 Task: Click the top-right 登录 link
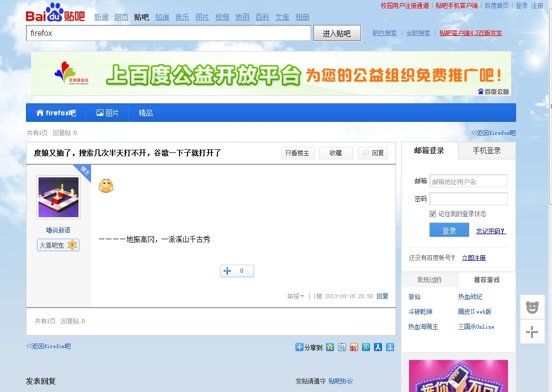coord(521,5)
